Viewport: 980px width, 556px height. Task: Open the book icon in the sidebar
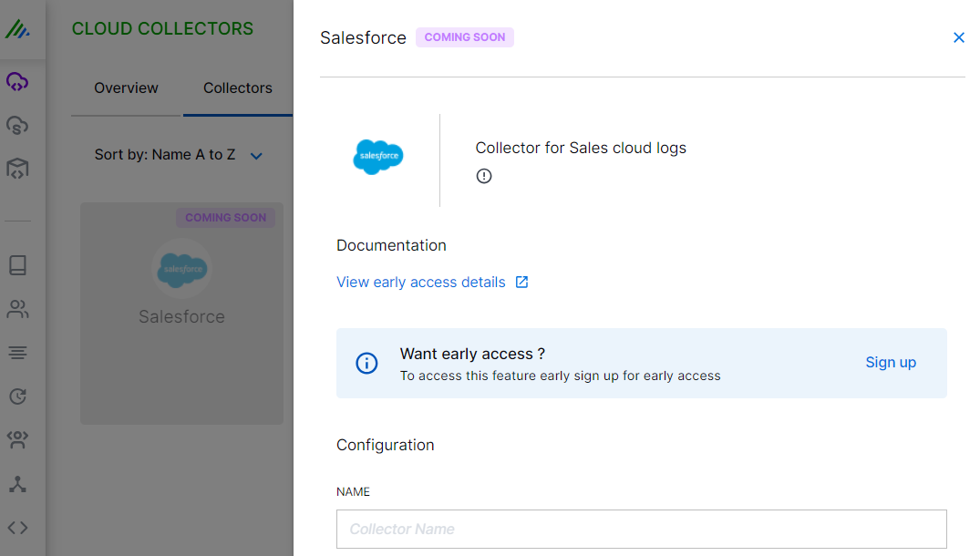(17, 265)
